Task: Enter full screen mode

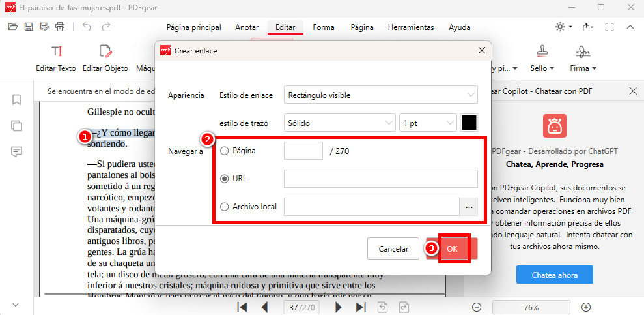Action: pos(609,27)
